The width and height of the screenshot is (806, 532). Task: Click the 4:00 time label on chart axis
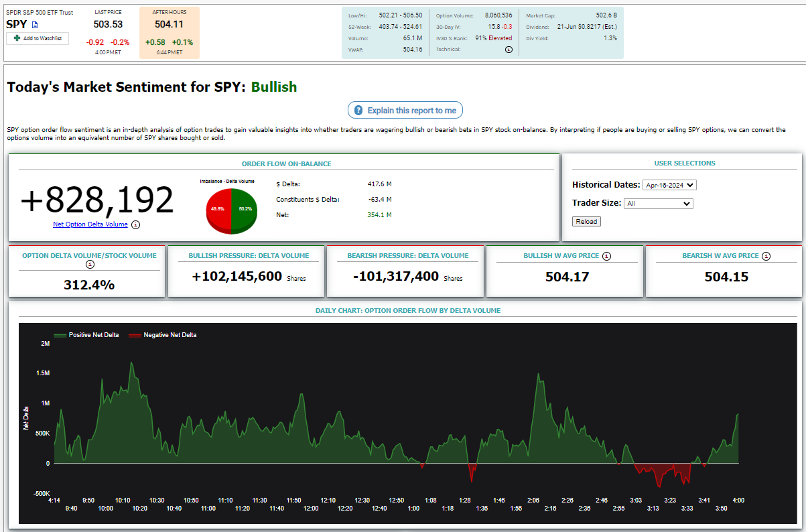point(738,500)
